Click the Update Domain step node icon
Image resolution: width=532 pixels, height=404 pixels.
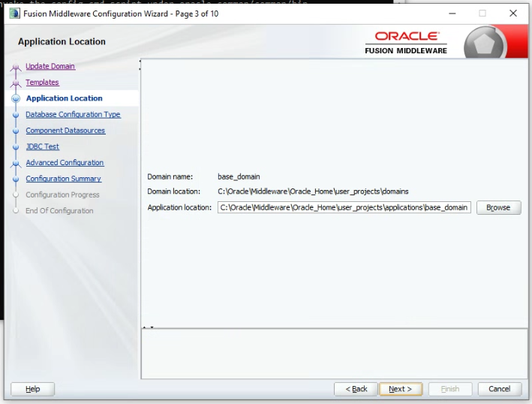[16, 67]
